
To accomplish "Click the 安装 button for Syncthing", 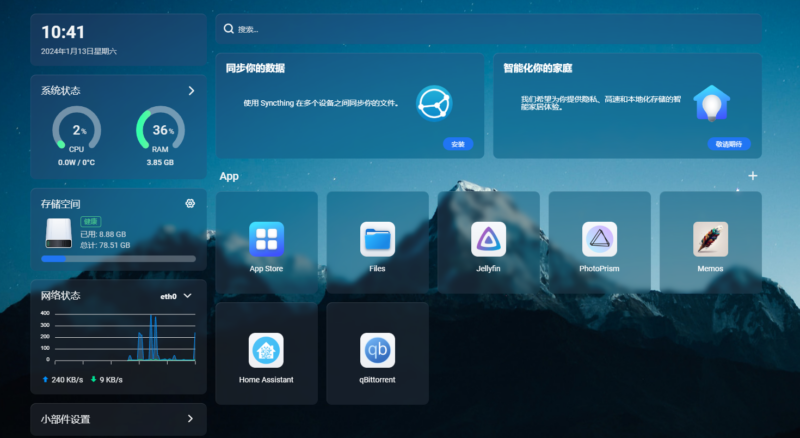I will coord(457,144).
